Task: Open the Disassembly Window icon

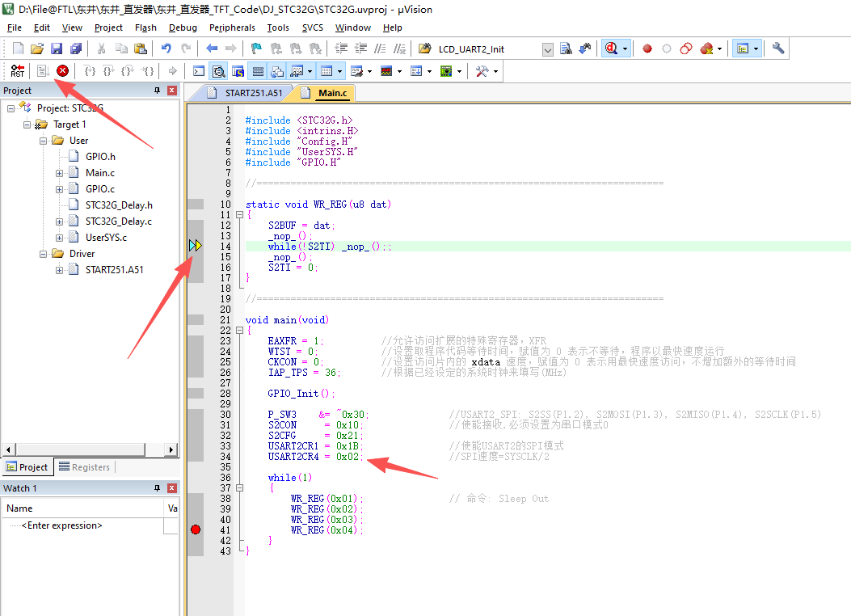Action: point(218,70)
